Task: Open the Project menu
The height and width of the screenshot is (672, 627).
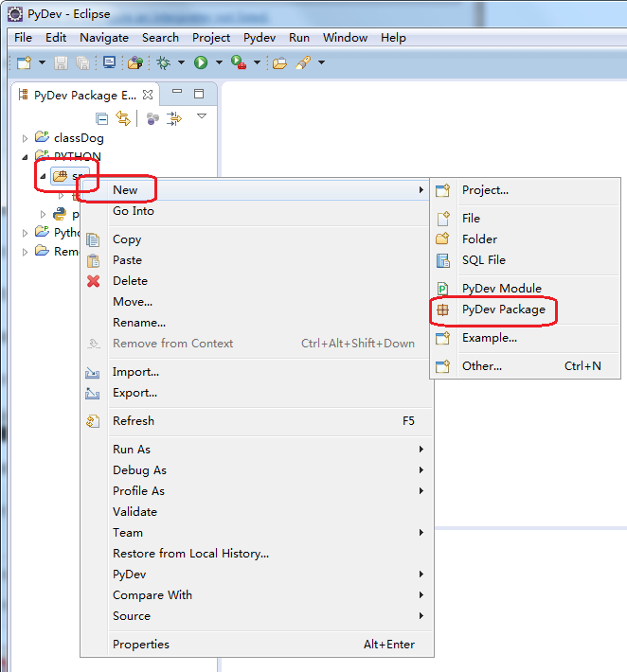Action: pyautogui.click(x=211, y=38)
